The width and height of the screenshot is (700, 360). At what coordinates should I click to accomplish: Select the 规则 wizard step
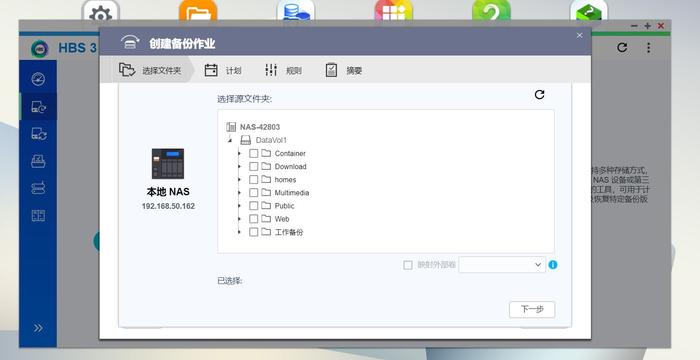coord(283,70)
